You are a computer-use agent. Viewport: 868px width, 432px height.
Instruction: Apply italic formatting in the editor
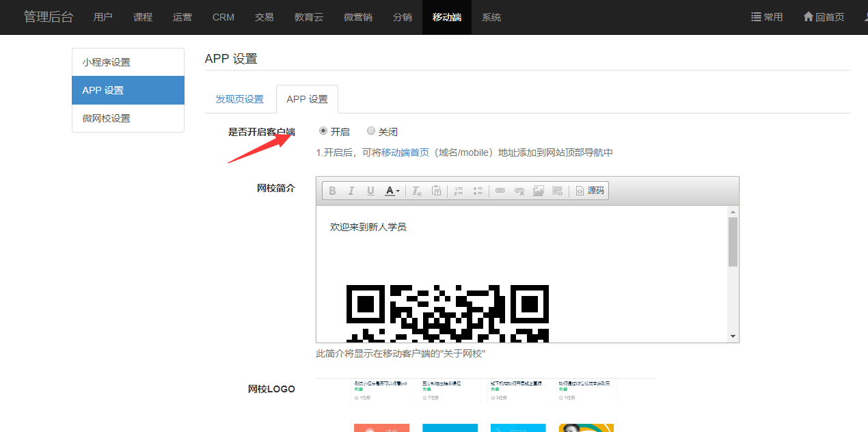tap(351, 191)
